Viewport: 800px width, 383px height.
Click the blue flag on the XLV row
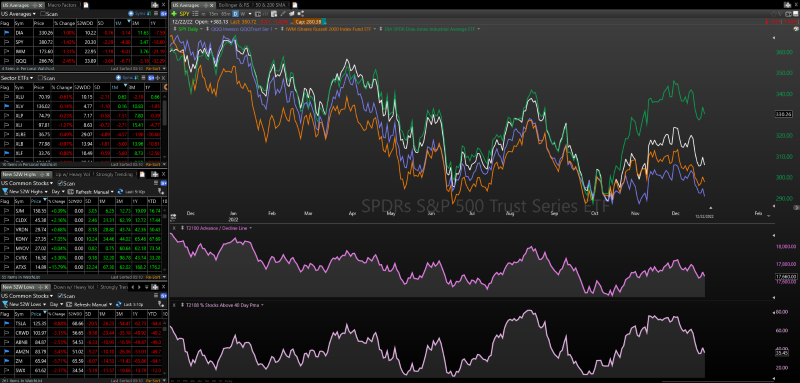[7, 106]
